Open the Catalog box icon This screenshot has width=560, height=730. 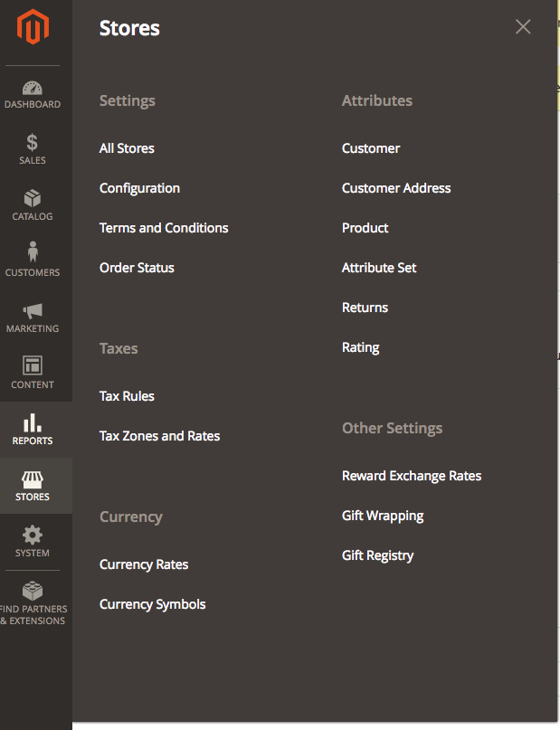tap(33, 199)
